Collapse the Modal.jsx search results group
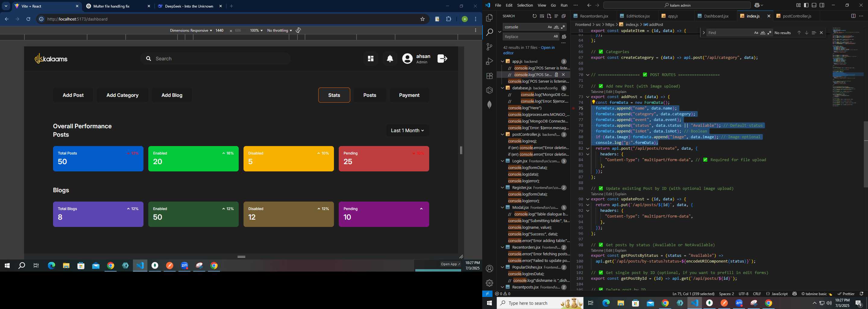 (502, 208)
